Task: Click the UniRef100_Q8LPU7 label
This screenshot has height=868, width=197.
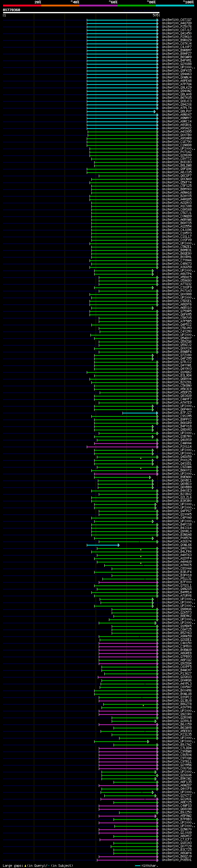Action: [x=176, y=111]
